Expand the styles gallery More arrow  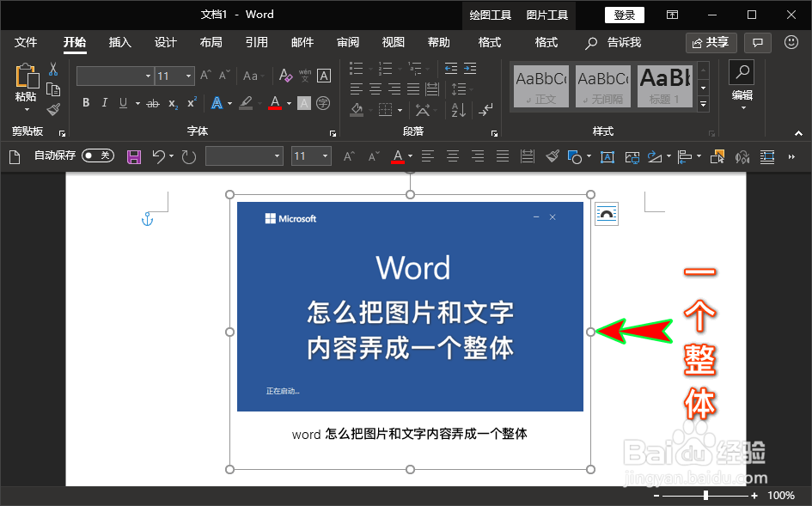(703, 104)
